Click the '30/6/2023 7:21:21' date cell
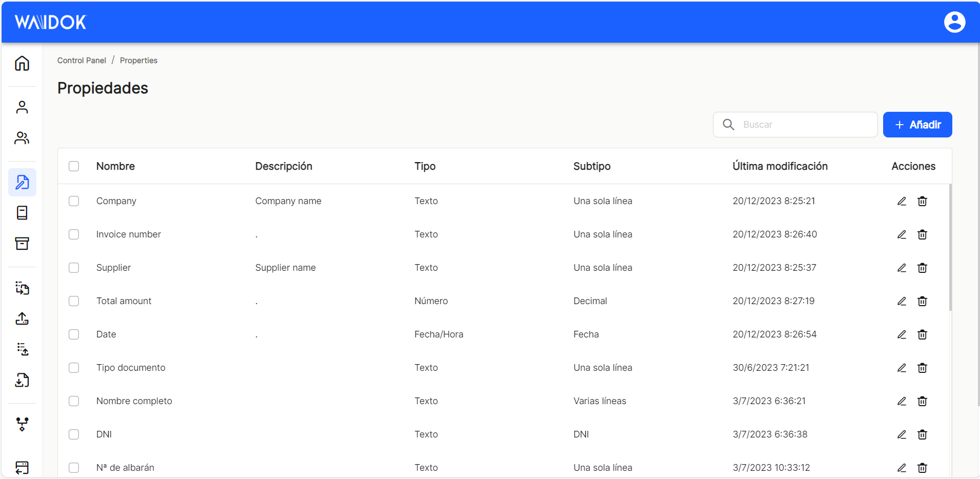Viewport: 980px width, 479px height. pos(771,368)
